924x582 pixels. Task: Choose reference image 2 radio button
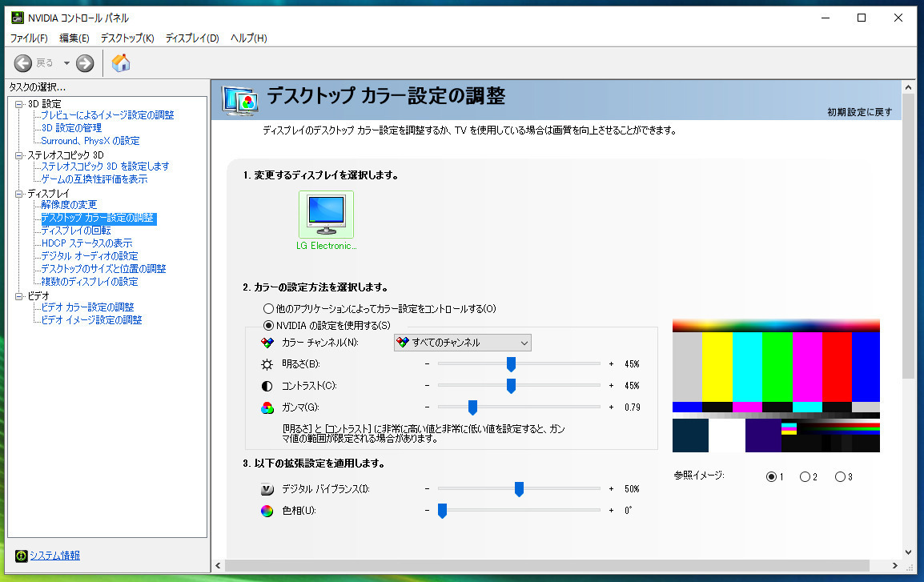805,476
